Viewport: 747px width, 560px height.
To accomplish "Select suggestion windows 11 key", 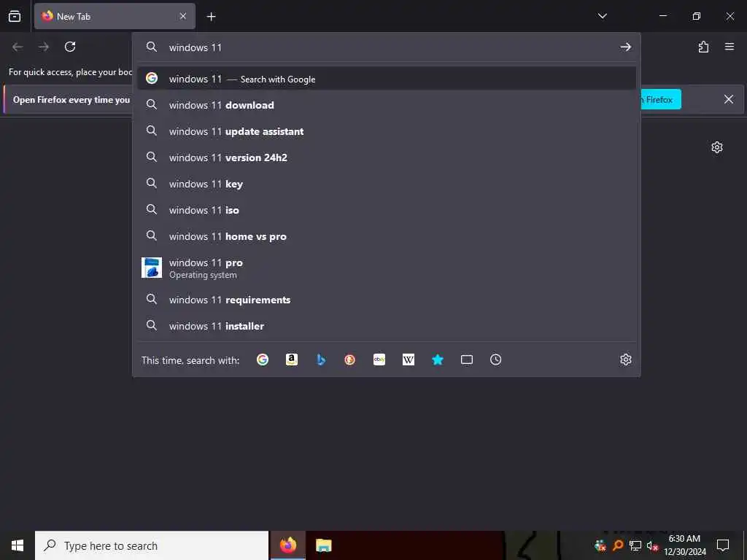I will click(x=387, y=183).
